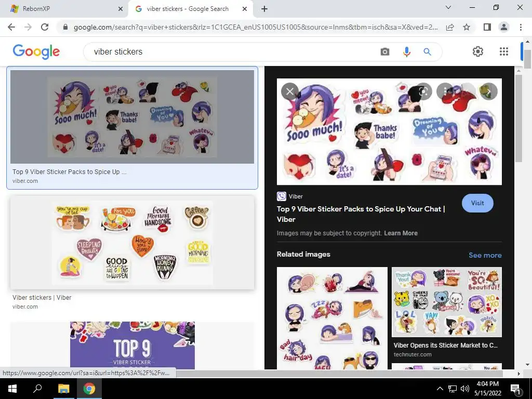
Task: Close the viber stickers search tab
Action: [245, 9]
